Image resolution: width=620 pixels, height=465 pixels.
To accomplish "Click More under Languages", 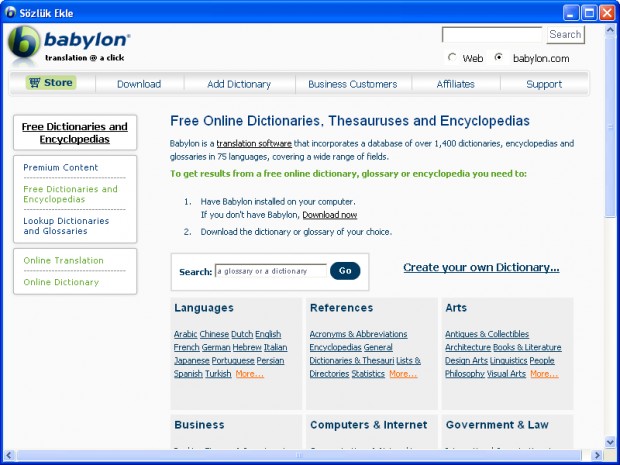I will coord(250,374).
